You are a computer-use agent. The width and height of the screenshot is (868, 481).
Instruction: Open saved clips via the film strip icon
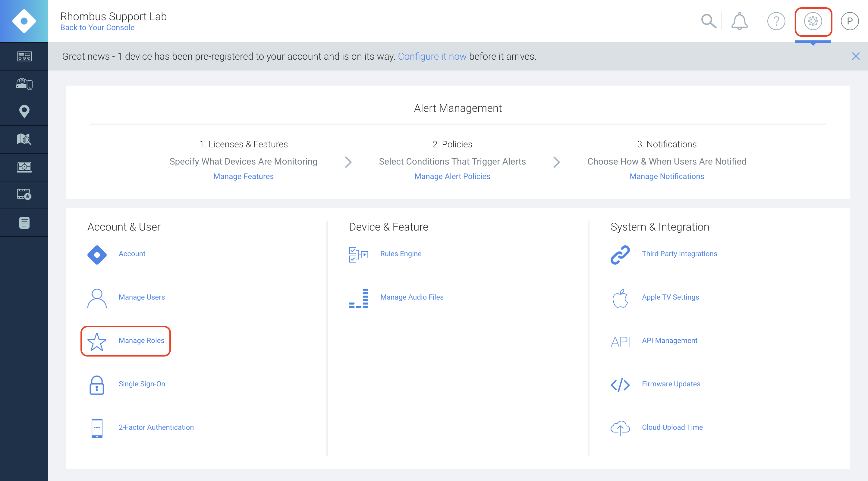click(24, 194)
